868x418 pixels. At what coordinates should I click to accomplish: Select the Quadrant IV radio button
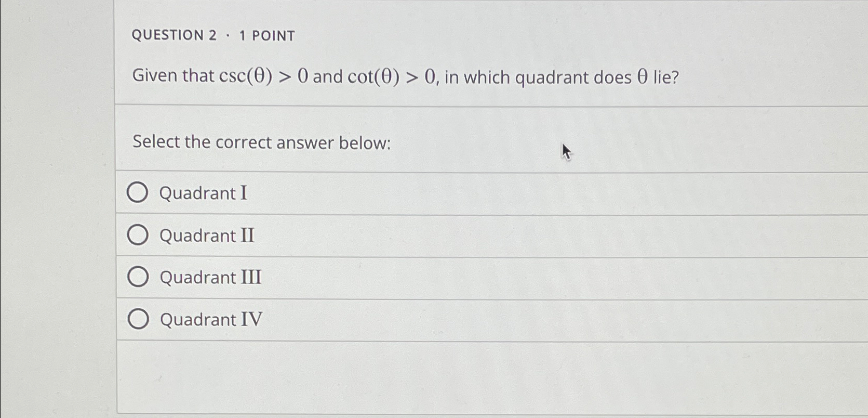[139, 318]
